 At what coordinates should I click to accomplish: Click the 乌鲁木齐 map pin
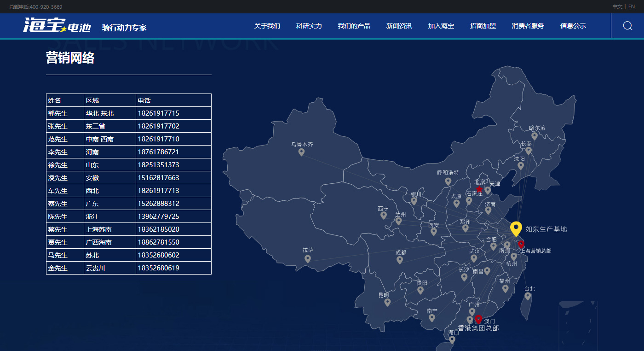coord(301,152)
